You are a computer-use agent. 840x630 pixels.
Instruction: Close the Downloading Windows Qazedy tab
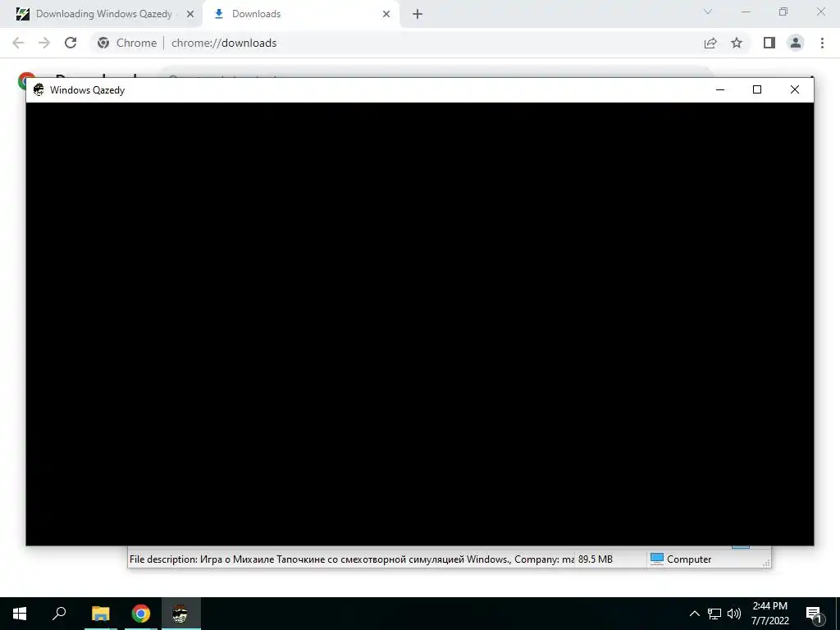click(x=190, y=14)
